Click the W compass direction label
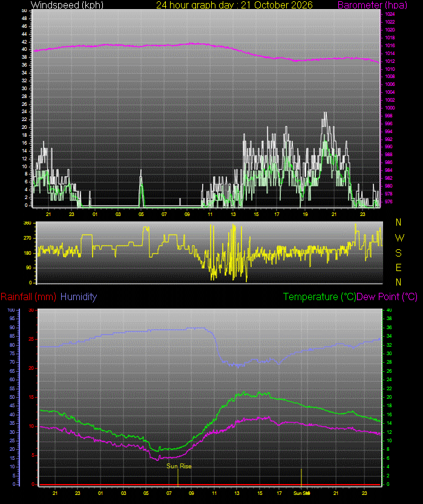 tap(399, 238)
